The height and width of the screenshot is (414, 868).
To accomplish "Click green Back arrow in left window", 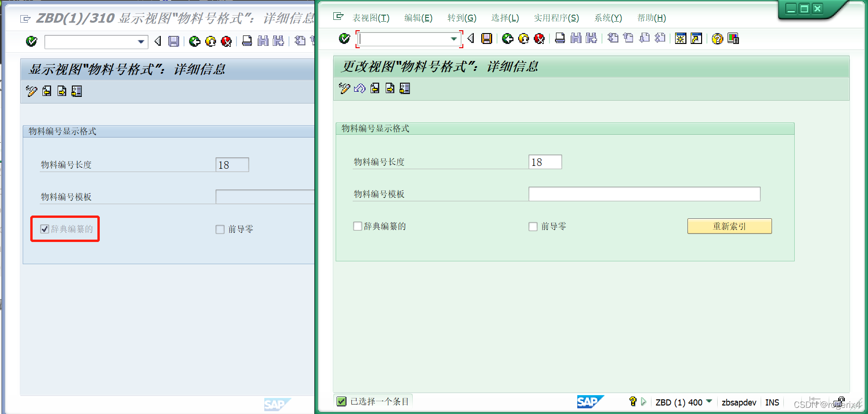I will (195, 42).
